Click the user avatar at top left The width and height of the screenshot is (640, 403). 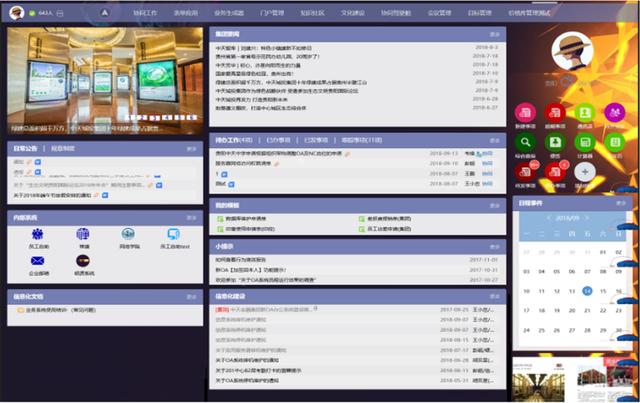pos(17,14)
